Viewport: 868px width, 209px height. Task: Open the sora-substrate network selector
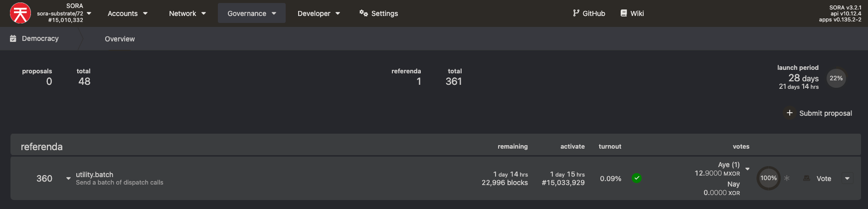[64, 13]
